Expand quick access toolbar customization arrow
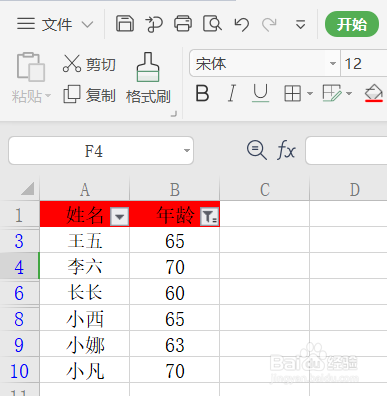 coord(301,24)
